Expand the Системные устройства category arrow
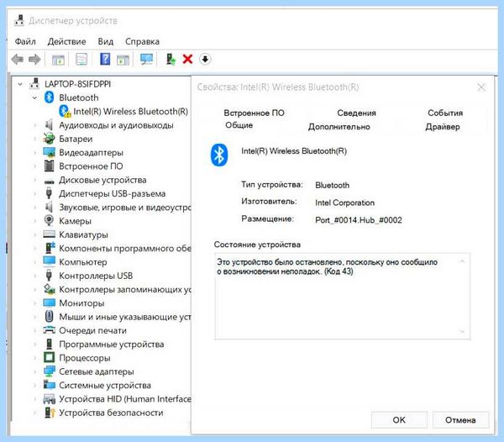504x442 pixels. tap(34, 385)
